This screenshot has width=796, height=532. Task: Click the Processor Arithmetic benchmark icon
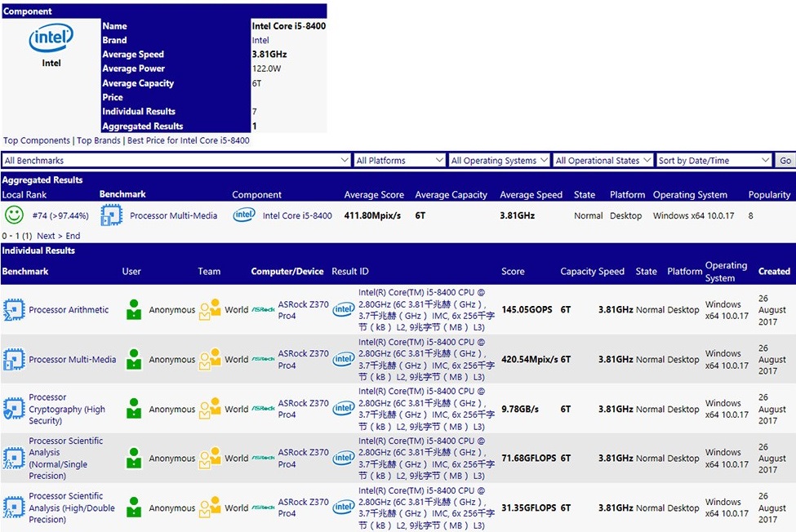click(14, 309)
